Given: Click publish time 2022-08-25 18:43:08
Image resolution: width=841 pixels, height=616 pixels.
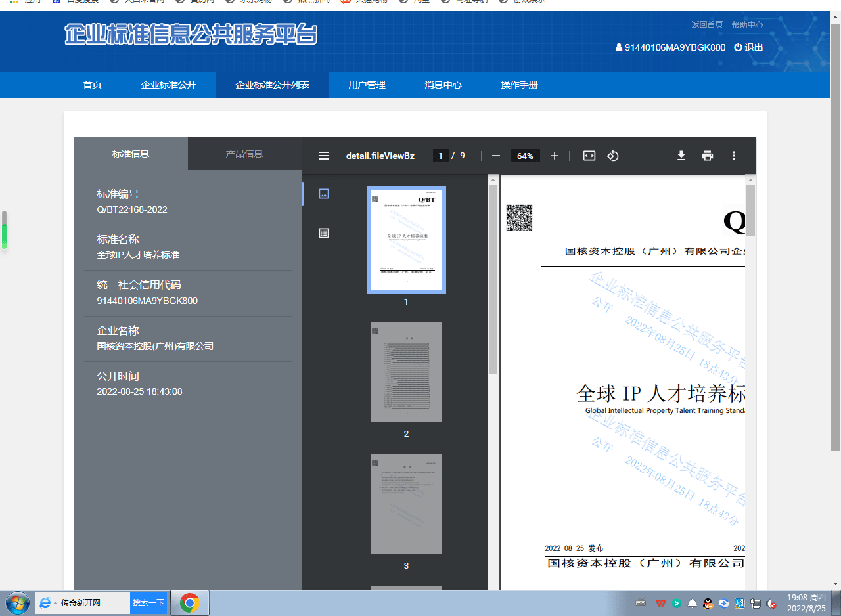Looking at the screenshot, I should [x=139, y=391].
